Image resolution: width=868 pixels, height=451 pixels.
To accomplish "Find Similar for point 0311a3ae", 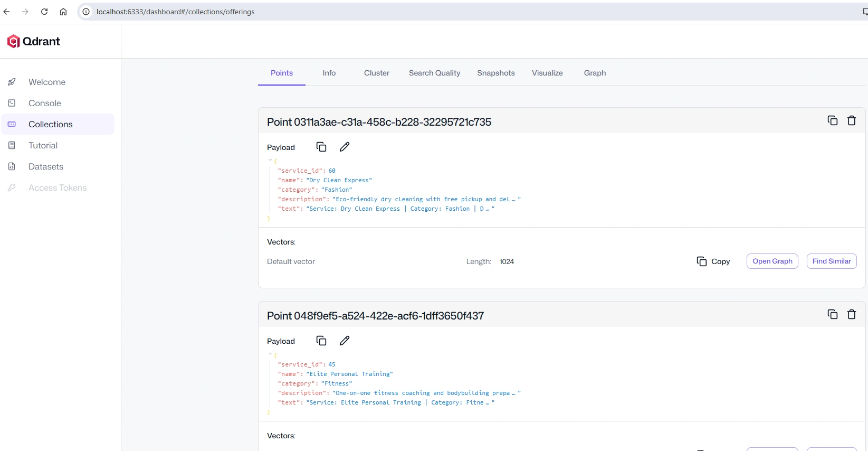I will (832, 261).
